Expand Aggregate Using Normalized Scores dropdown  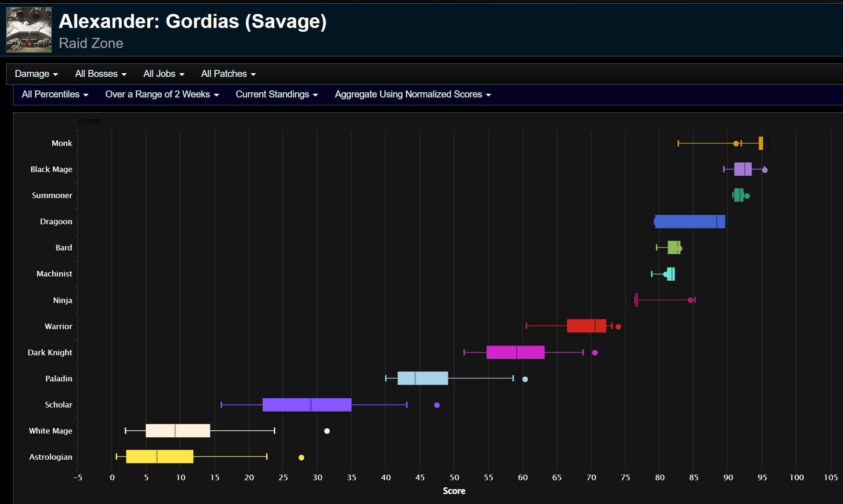point(413,94)
